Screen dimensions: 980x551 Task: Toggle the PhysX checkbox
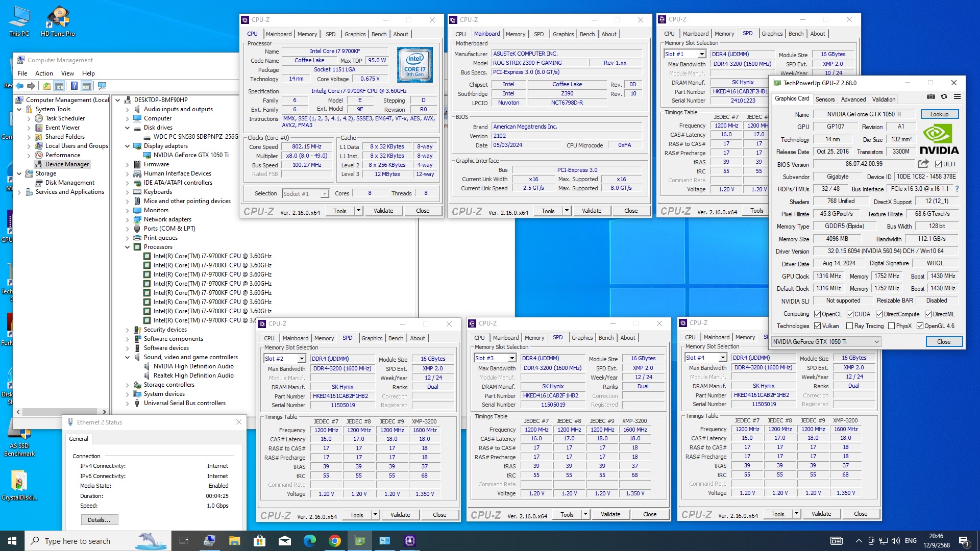pyautogui.click(x=891, y=326)
